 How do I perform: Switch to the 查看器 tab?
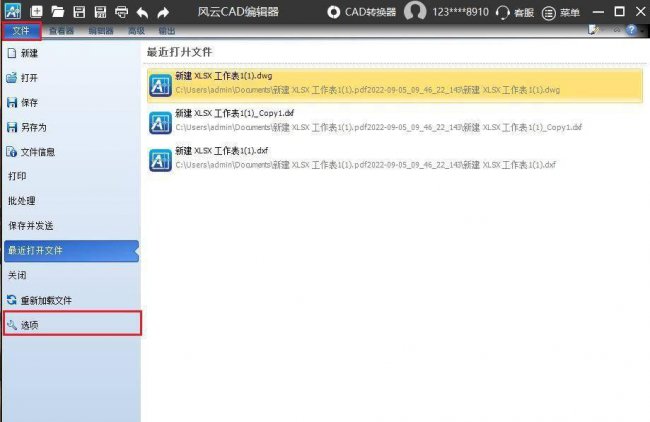click(61, 31)
